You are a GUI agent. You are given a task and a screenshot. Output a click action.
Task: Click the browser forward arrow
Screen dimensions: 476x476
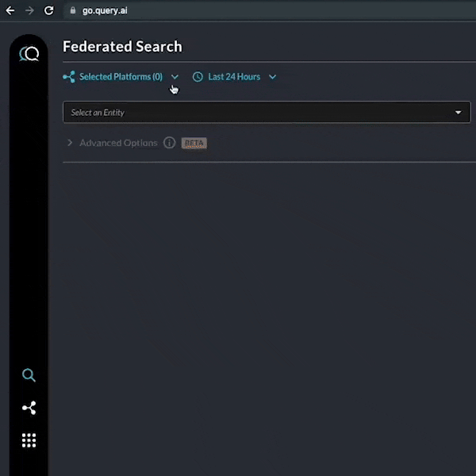click(x=29, y=10)
